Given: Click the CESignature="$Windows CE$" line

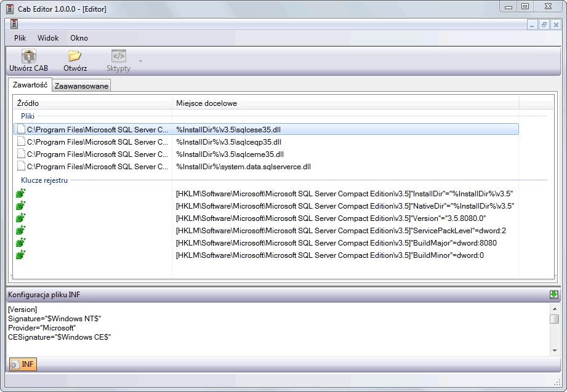Looking at the screenshot, I should pyautogui.click(x=60, y=337).
